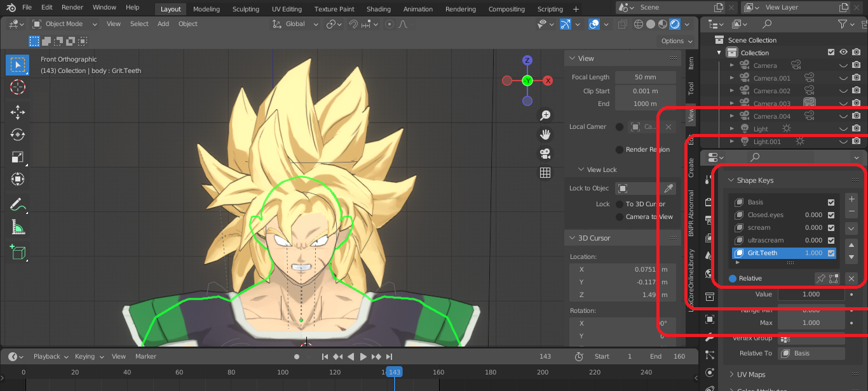Add a shape key with plus button
The width and height of the screenshot is (868, 391).
pos(852,199)
